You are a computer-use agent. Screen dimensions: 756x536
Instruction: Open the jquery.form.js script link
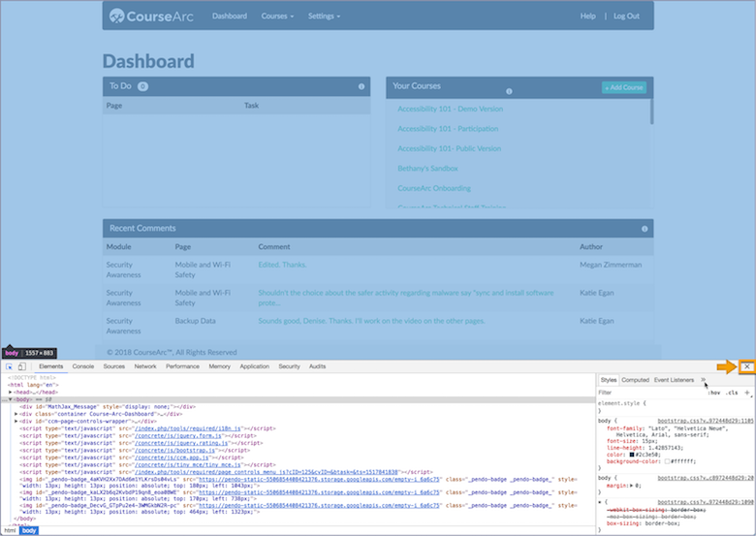click(178, 436)
